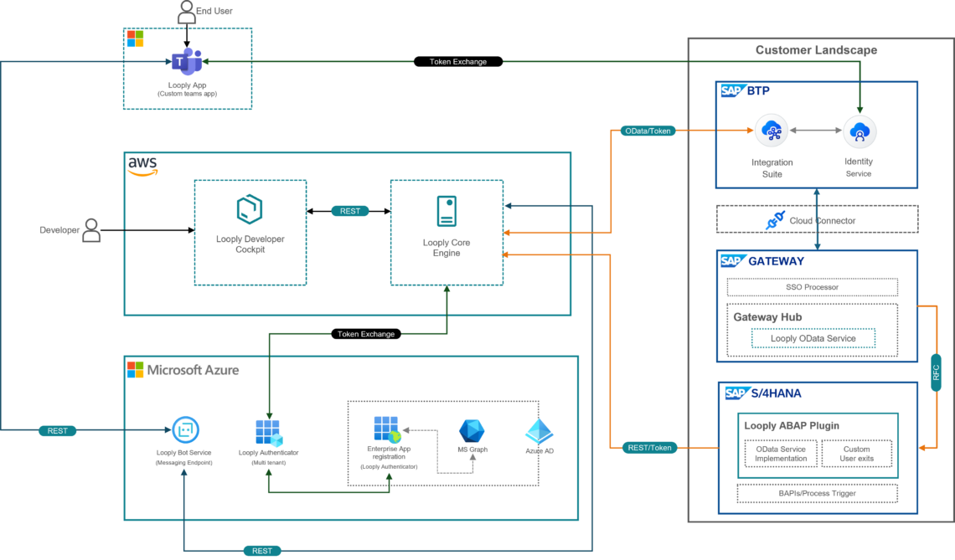Click the BAPIs/Process Trigger button
The height and width of the screenshot is (560, 955).
coord(817,493)
